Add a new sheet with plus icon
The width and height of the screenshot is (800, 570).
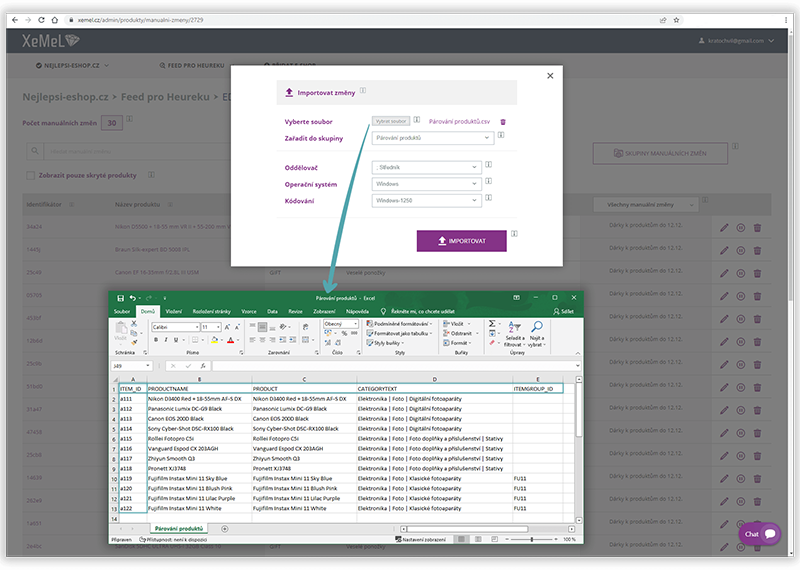224,529
